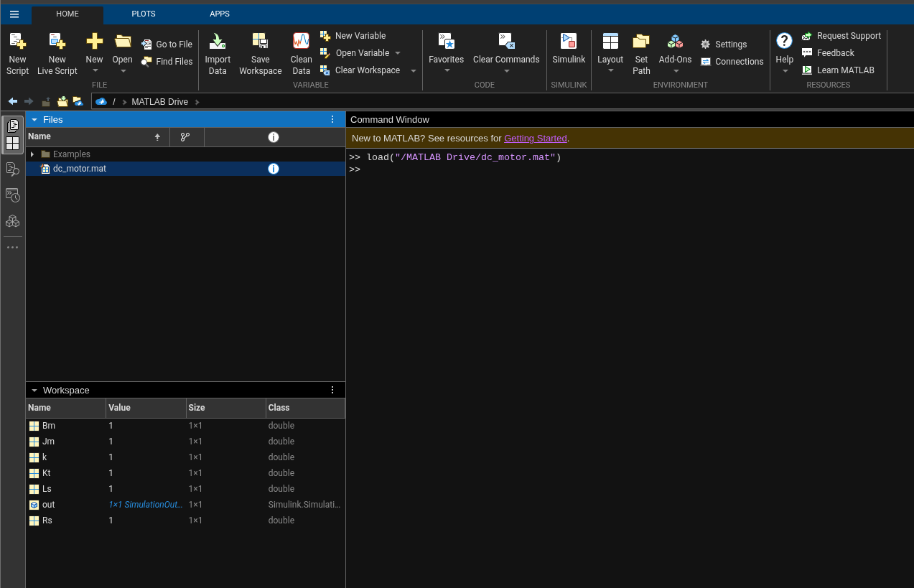Open the Connections option
914x588 pixels.
click(732, 62)
